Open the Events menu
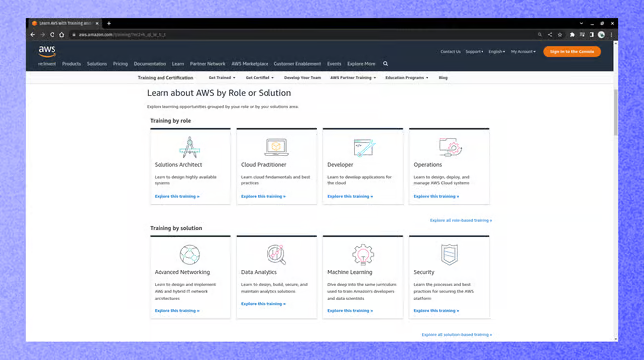Screen dimensions: 644x360 point(334,64)
